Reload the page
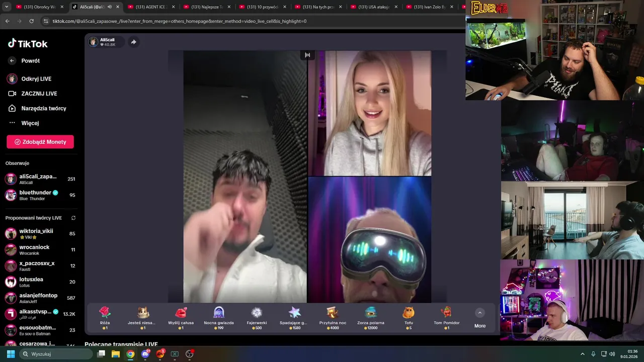 tap(31, 21)
